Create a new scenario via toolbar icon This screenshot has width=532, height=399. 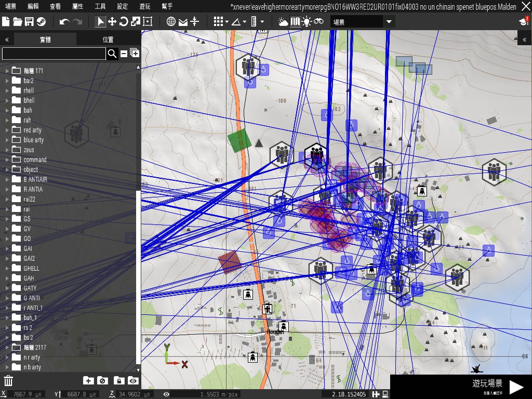pyautogui.click(x=6, y=22)
